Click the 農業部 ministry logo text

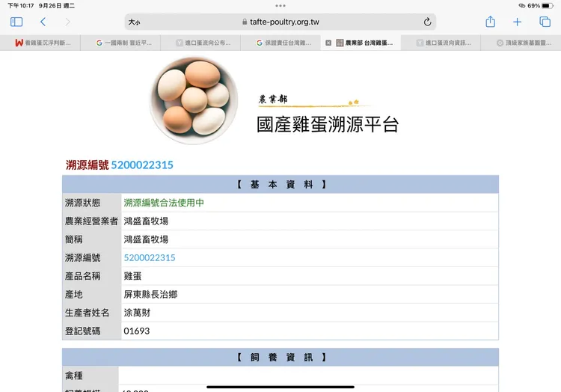(273, 99)
